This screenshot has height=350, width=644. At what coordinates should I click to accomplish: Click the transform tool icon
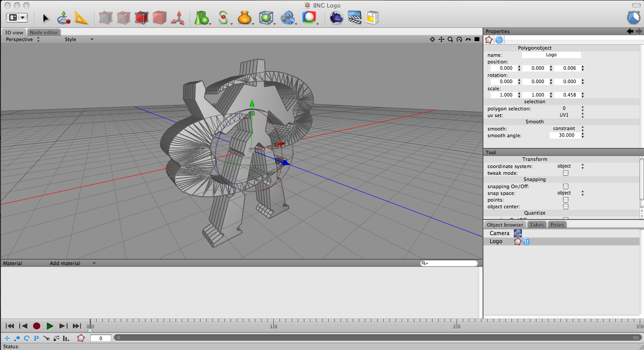64,18
